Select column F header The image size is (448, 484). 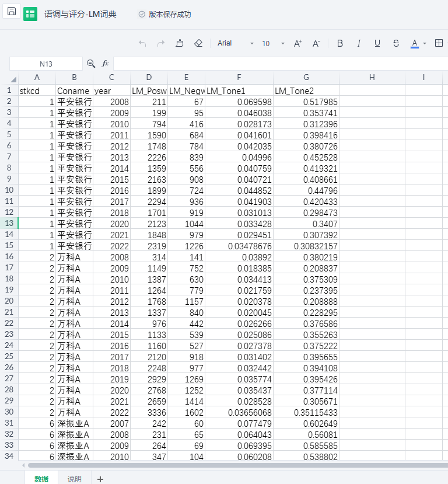tap(239, 78)
